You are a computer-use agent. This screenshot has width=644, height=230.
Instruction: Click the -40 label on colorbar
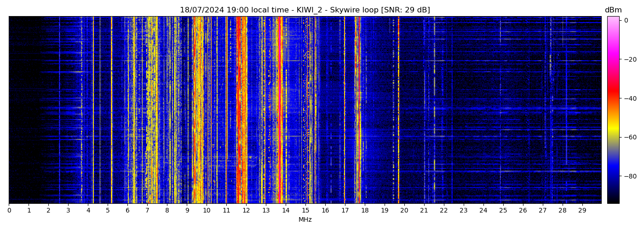(x=628, y=98)
